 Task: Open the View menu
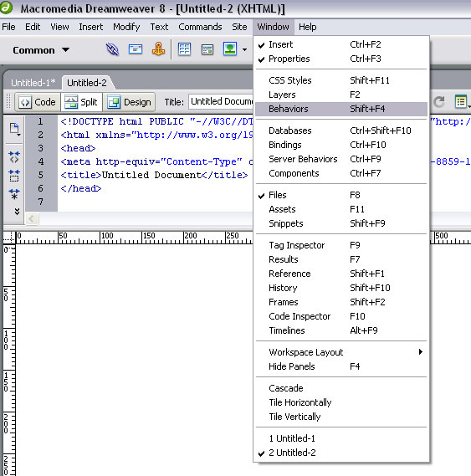tap(59, 27)
